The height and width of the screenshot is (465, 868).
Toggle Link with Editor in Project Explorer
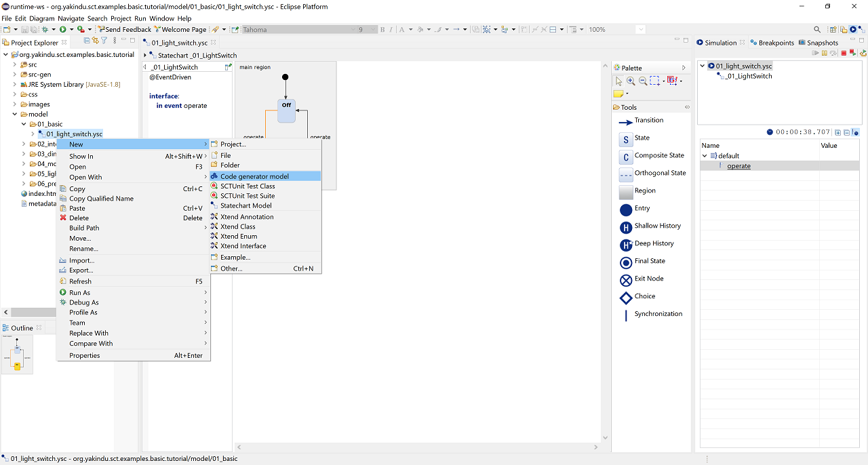click(96, 41)
